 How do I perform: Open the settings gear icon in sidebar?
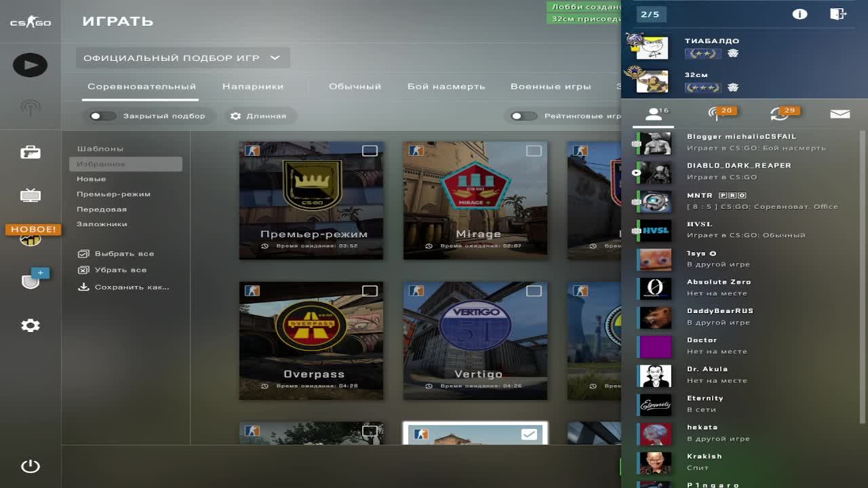pyautogui.click(x=30, y=325)
